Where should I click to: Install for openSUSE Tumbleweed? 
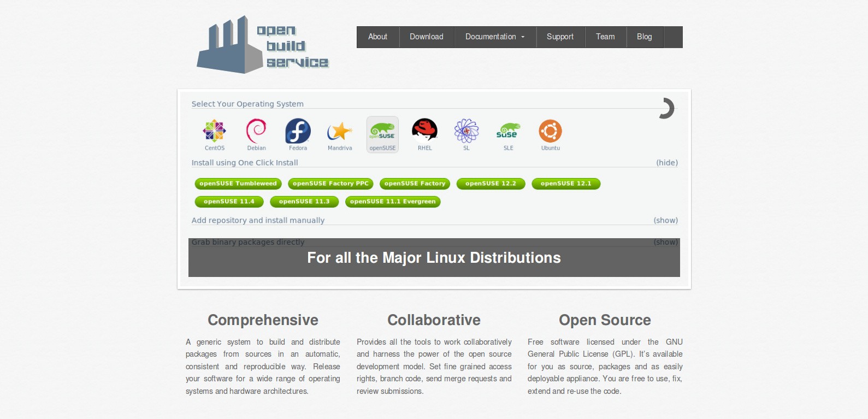pos(238,184)
